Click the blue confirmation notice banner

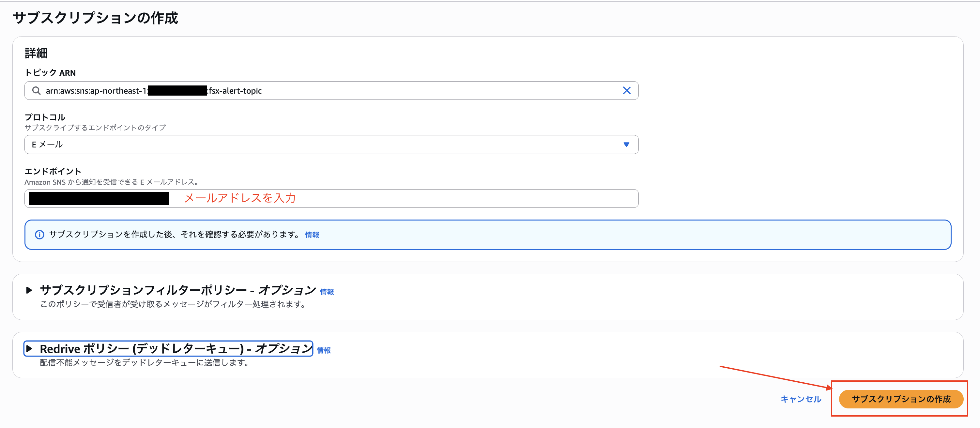571,235
